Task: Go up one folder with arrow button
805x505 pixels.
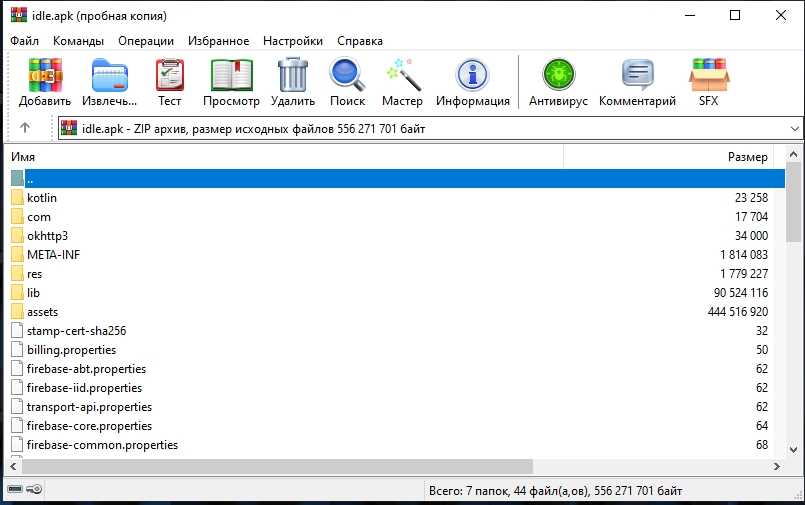Action: [25, 128]
